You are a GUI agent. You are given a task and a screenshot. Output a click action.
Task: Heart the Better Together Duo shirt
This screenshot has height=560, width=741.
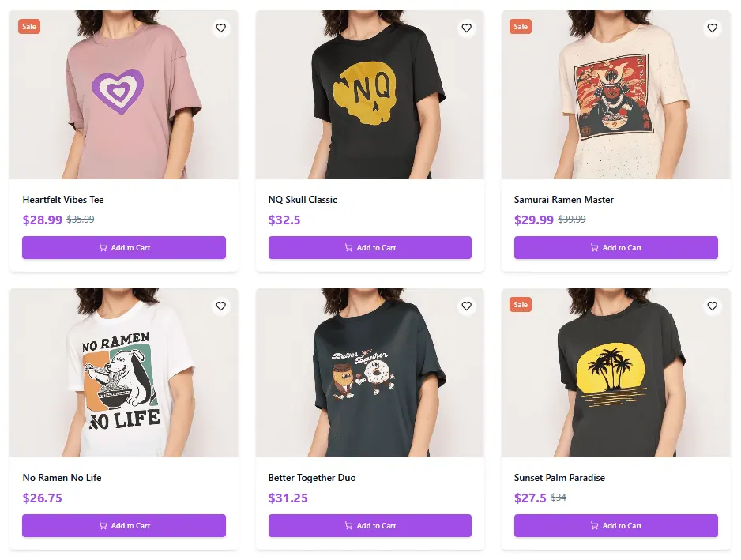point(467,306)
